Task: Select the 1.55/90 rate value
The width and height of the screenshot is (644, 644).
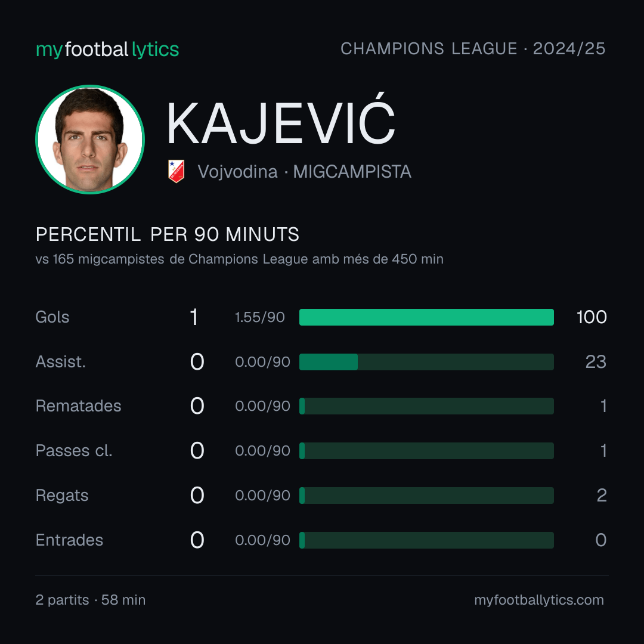Action: click(x=259, y=317)
